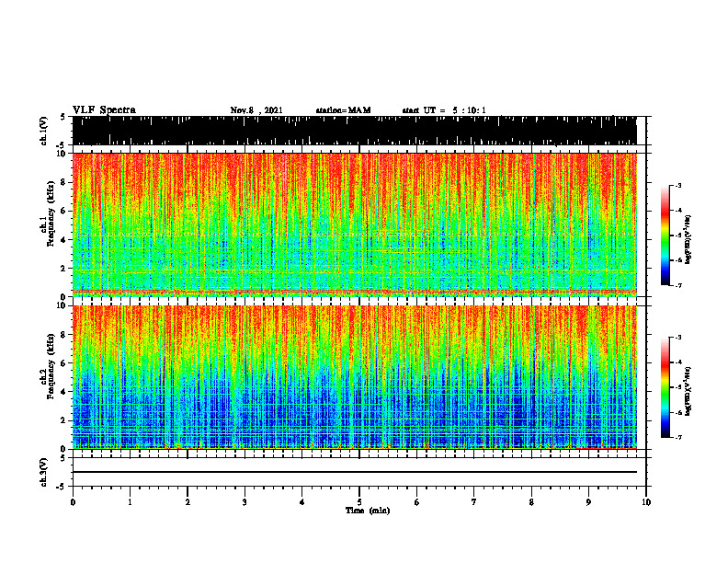This screenshot has width=728, height=563.
Task: Click time axis tick label "2"
Action: click(x=188, y=502)
